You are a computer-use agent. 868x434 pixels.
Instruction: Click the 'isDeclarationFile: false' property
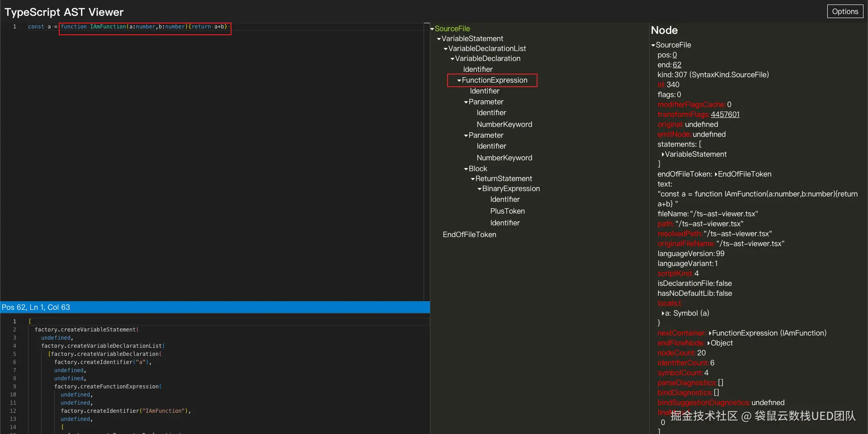click(x=694, y=284)
